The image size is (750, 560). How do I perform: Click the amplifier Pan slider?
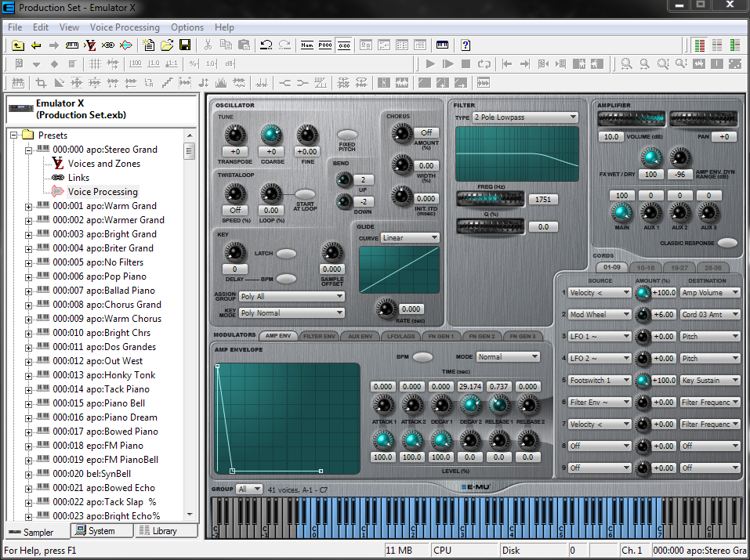tap(703, 118)
